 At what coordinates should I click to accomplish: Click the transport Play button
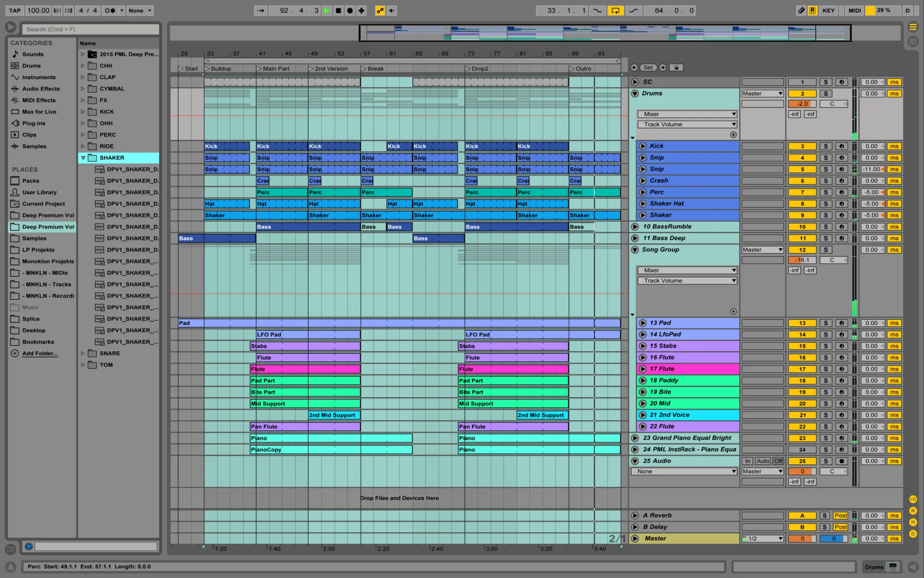[x=327, y=10]
